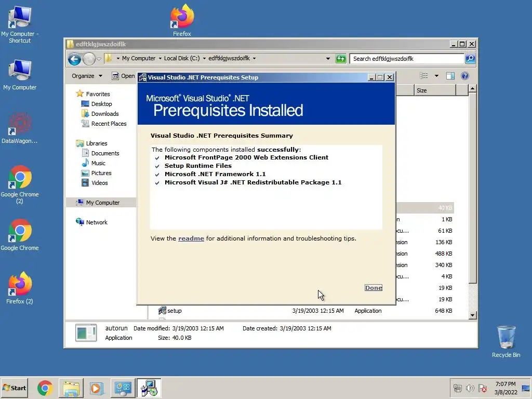Click the Explorer help question mark icon

465,76
